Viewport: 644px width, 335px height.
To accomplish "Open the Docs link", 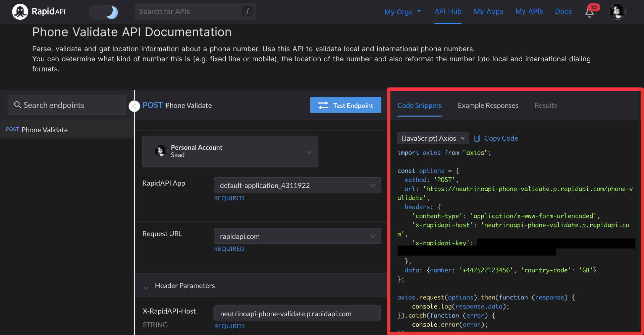I will 563,11.
